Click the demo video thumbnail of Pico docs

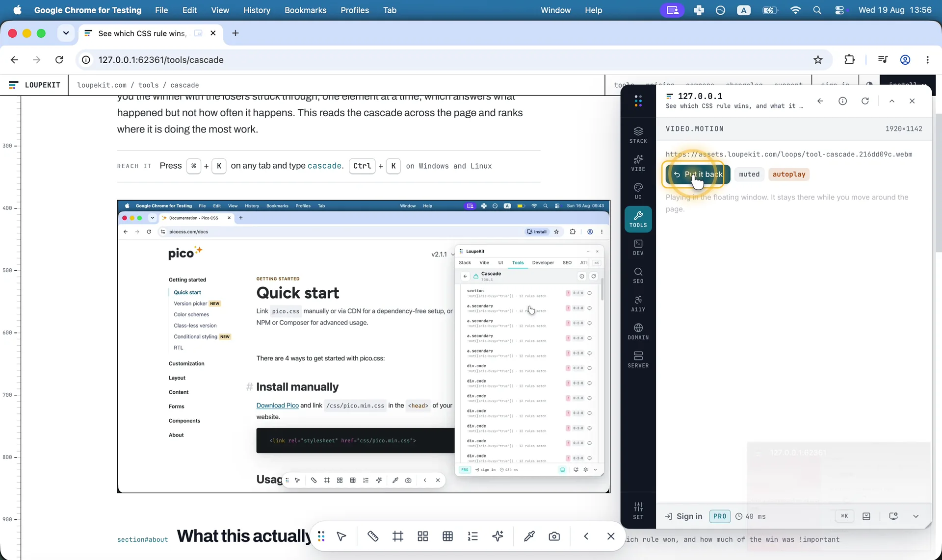click(364, 346)
